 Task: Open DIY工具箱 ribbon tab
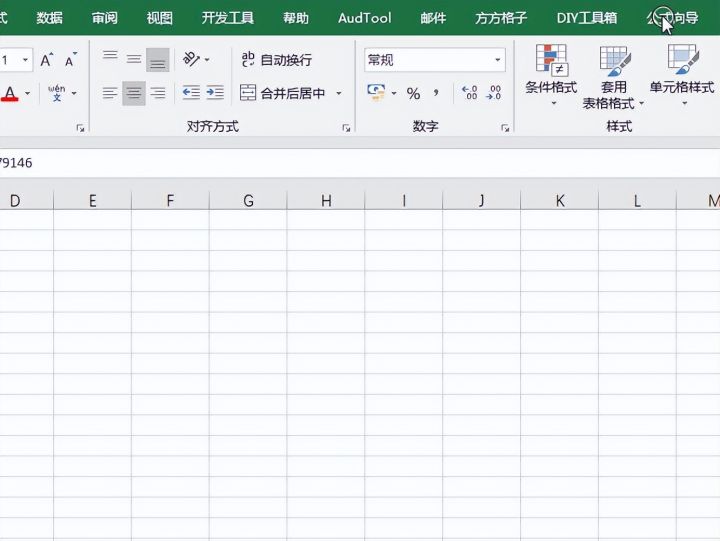[x=587, y=18]
